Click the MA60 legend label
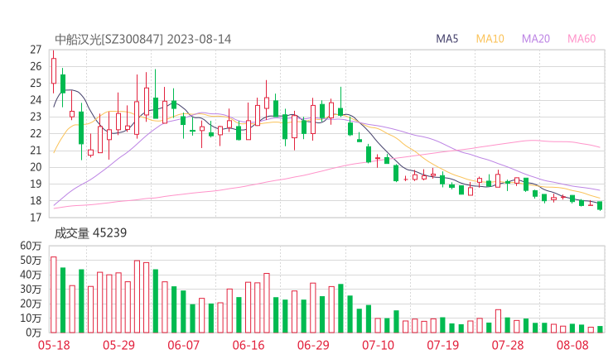The image size is (613, 364). point(582,39)
